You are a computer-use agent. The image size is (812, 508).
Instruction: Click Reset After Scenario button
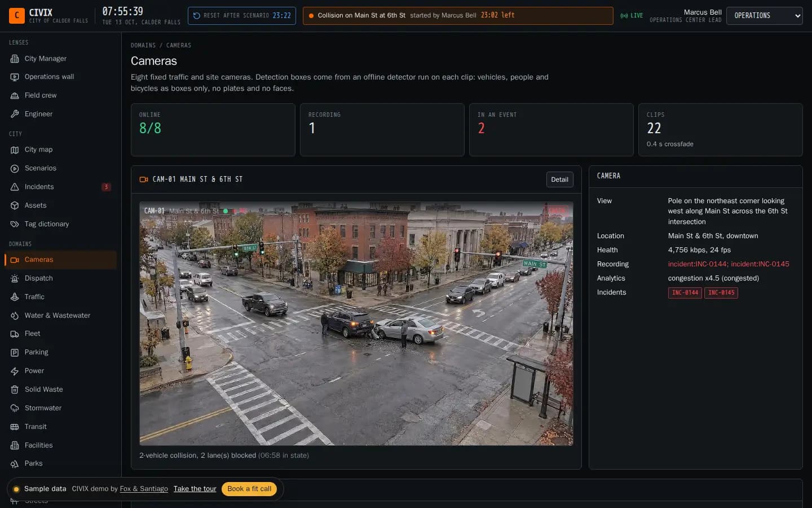click(x=242, y=16)
